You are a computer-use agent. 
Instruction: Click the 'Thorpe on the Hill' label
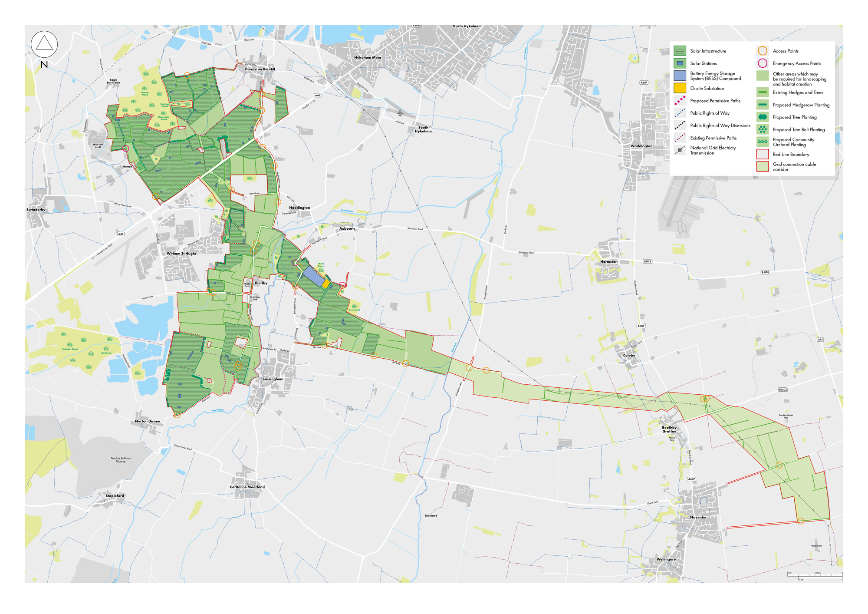coord(260,69)
